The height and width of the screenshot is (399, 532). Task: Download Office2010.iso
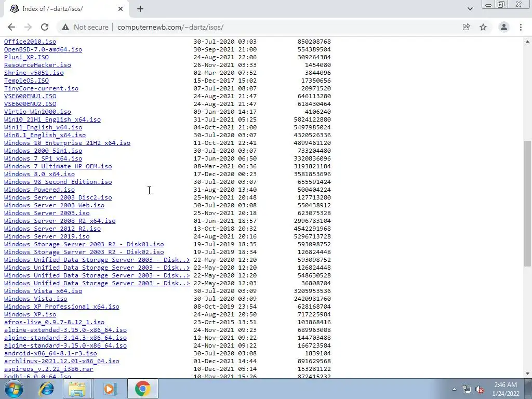[x=30, y=42]
